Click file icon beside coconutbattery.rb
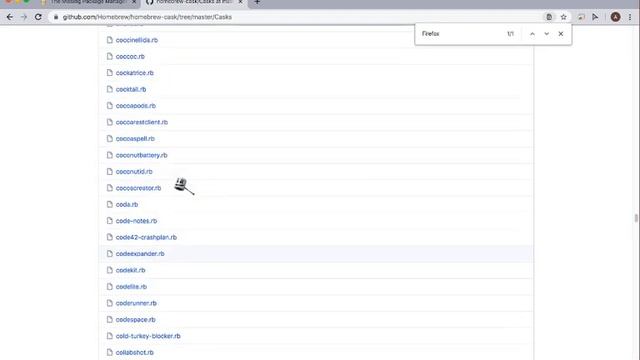The image size is (640, 360). (x=109, y=155)
